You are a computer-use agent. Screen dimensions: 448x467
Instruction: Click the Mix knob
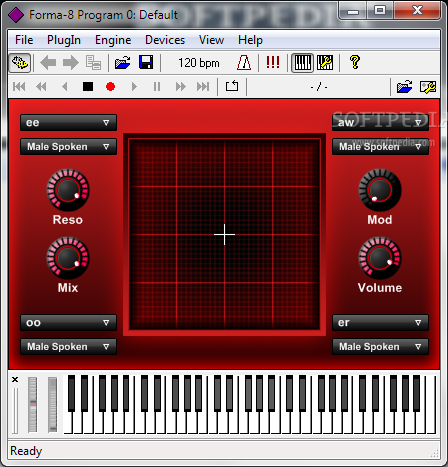(68, 258)
